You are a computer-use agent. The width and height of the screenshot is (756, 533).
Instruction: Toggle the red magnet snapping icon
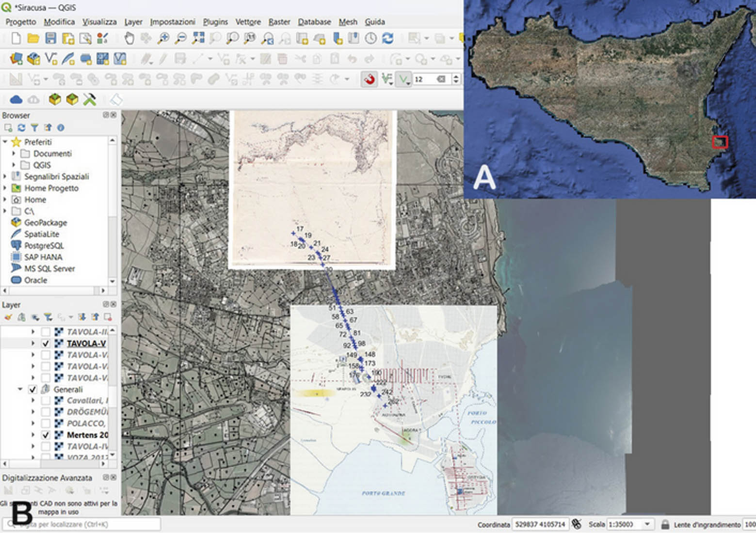[x=370, y=79]
